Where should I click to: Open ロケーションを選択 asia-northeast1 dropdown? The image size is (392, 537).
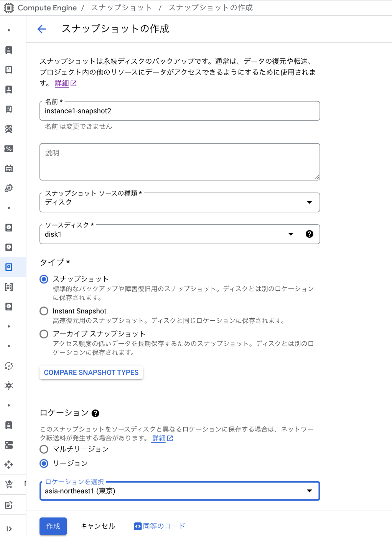coord(180,491)
